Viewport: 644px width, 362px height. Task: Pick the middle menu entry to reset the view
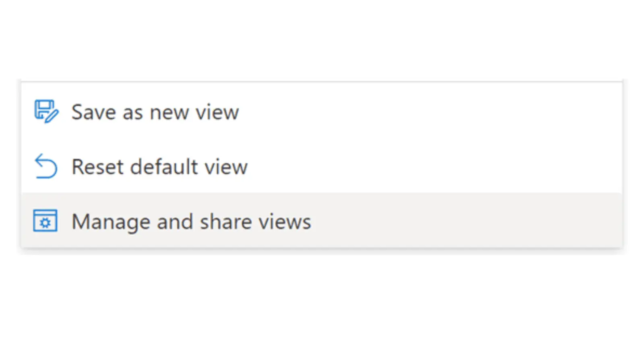point(322,166)
